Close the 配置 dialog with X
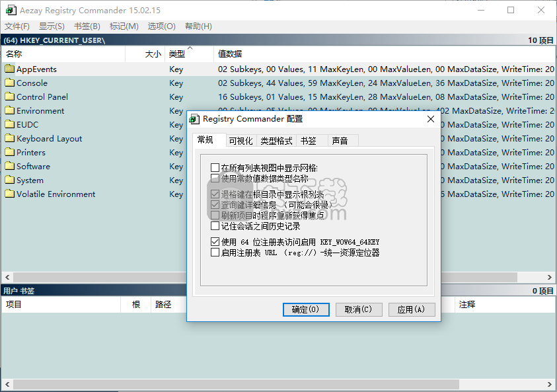Viewport: 557px width, 392px height. click(x=431, y=119)
